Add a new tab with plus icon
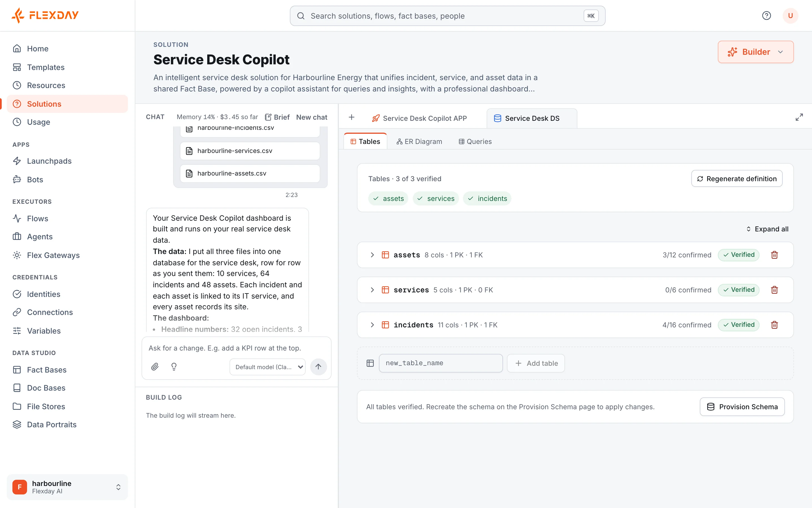 351,117
